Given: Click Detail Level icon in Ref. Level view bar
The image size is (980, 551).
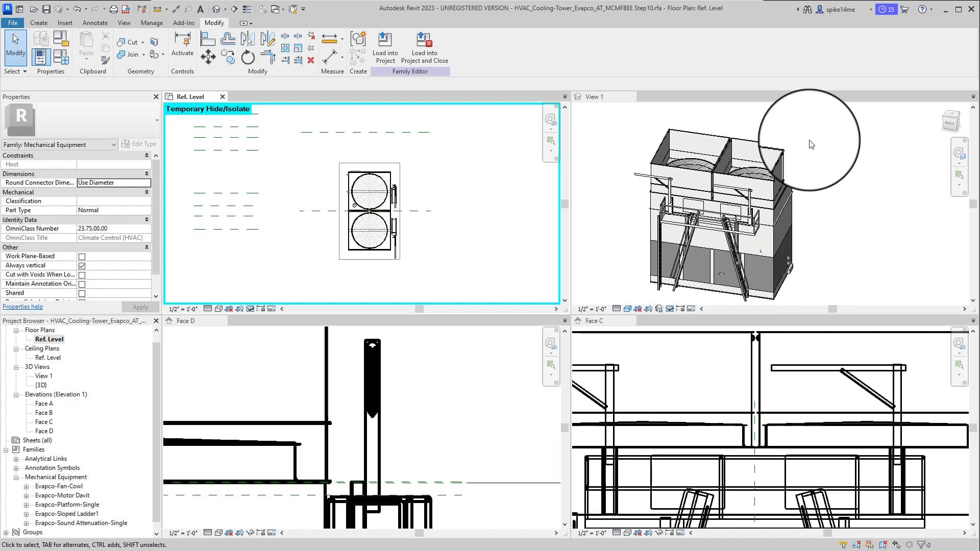Looking at the screenshot, I should pos(208,309).
